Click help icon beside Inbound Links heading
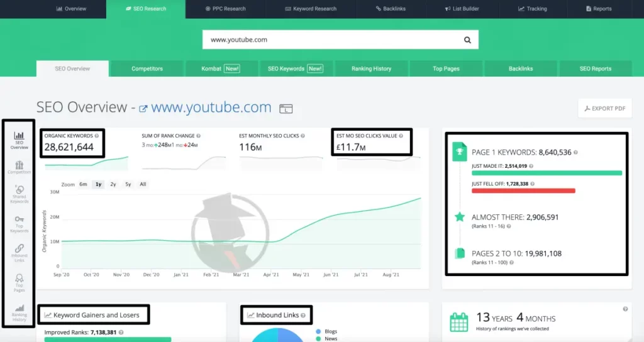 point(303,316)
